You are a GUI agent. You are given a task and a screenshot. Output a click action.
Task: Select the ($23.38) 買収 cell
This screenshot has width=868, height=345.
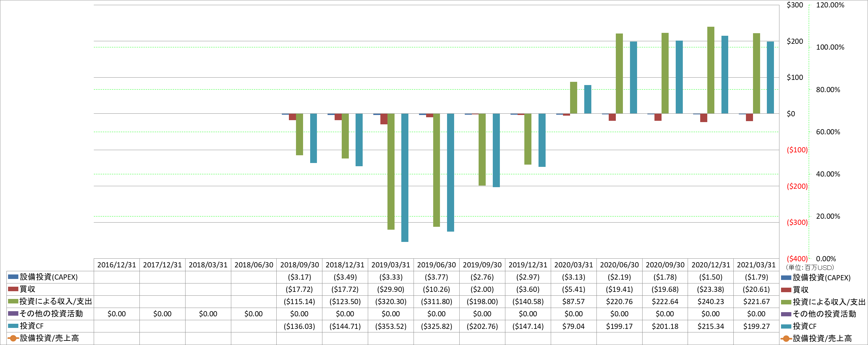[x=711, y=289]
